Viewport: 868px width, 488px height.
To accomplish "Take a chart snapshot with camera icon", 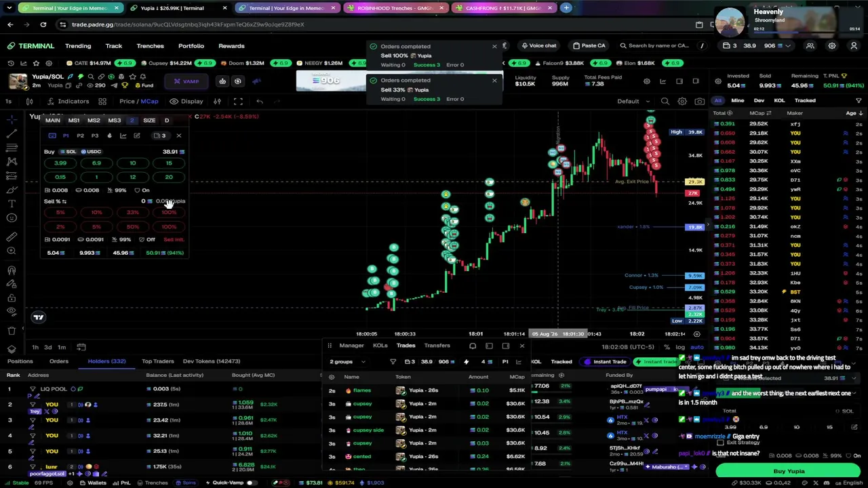I will pyautogui.click(x=699, y=102).
